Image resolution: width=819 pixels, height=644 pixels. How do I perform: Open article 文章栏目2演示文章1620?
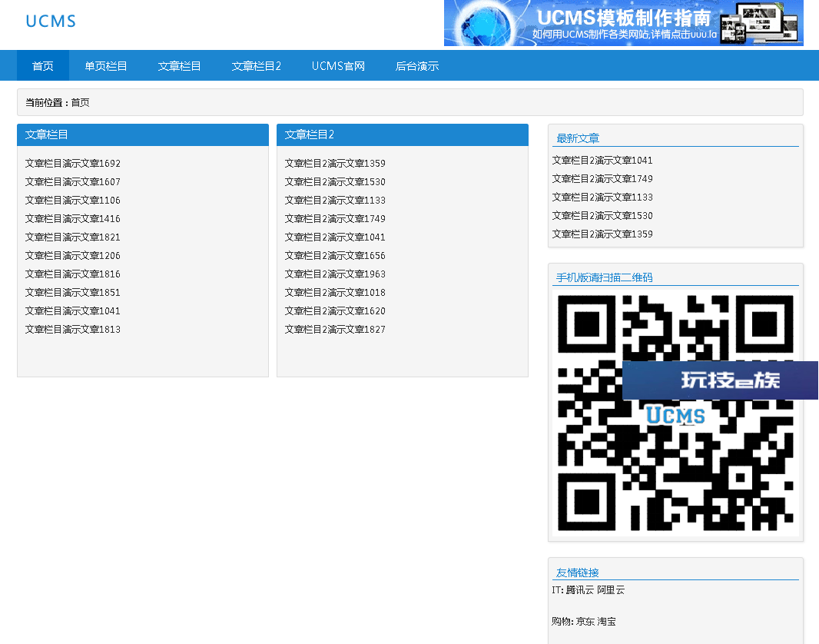pyautogui.click(x=335, y=310)
